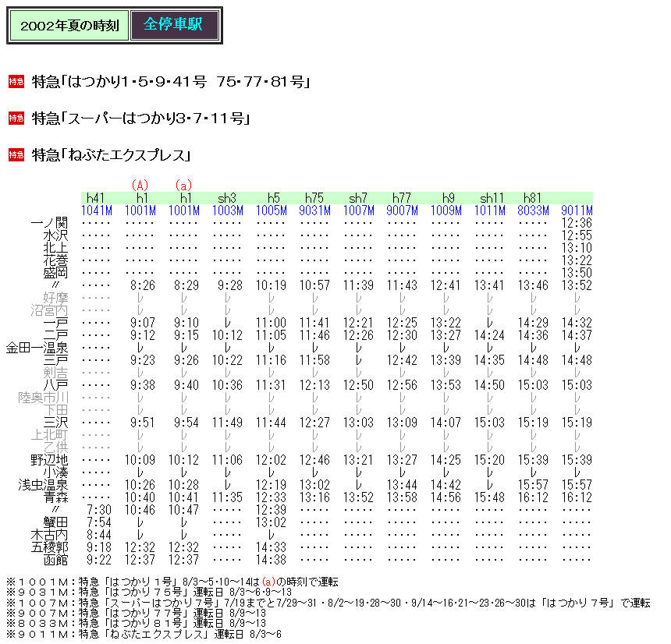This screenshot has height=644, width=671.
Task: Click train number 9011M
Action: click(577, 211)
